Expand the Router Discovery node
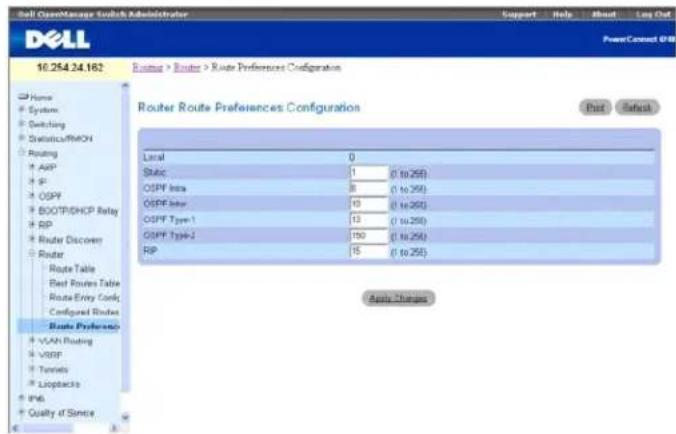Screen dimensions: 676x434 31,239
